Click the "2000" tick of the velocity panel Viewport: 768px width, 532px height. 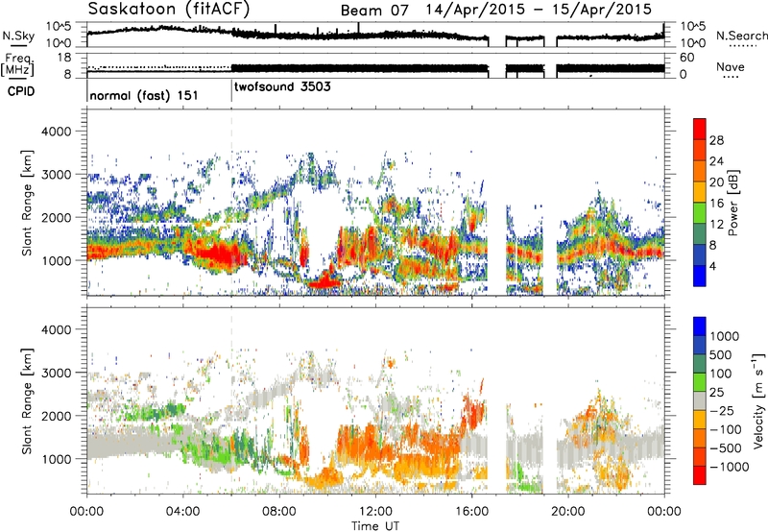coord(57,416)
